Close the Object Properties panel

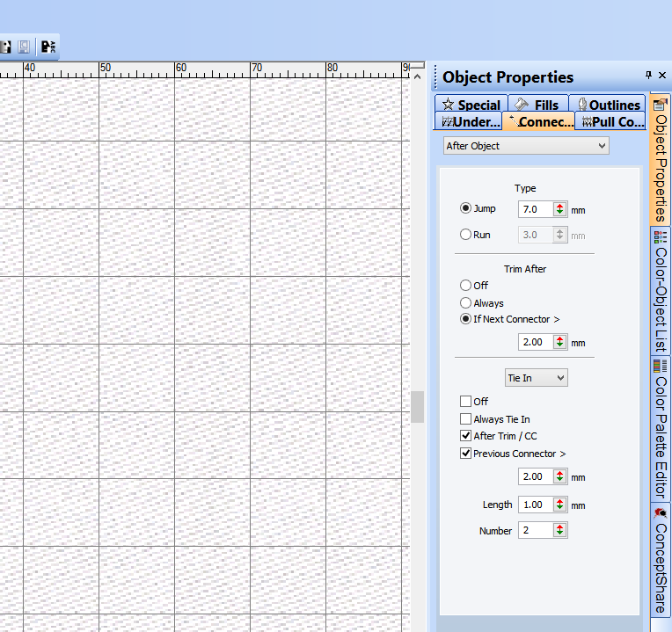[x=662, y=76]
